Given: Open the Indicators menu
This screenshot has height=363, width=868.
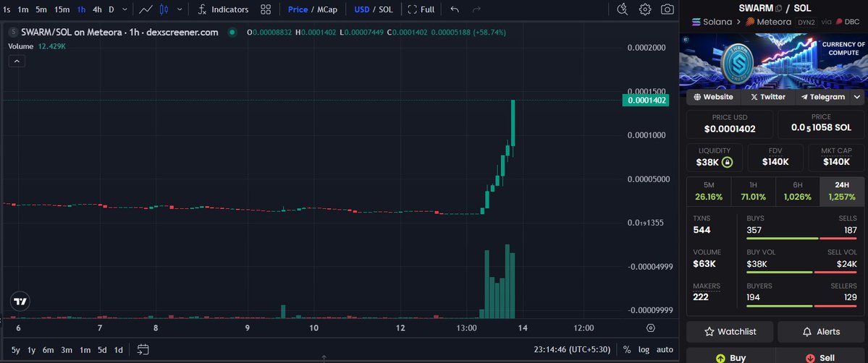Looking at the screenshot, I should click(x=224, y=9).
